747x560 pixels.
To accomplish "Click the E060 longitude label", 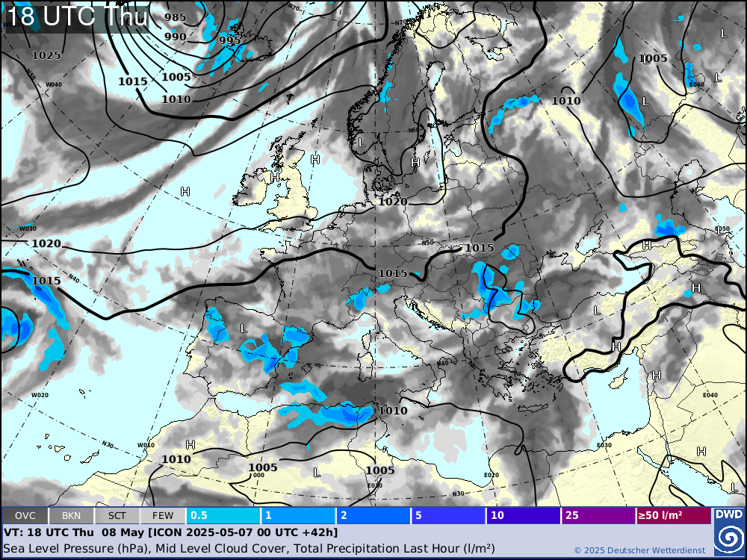I will 696,85.
